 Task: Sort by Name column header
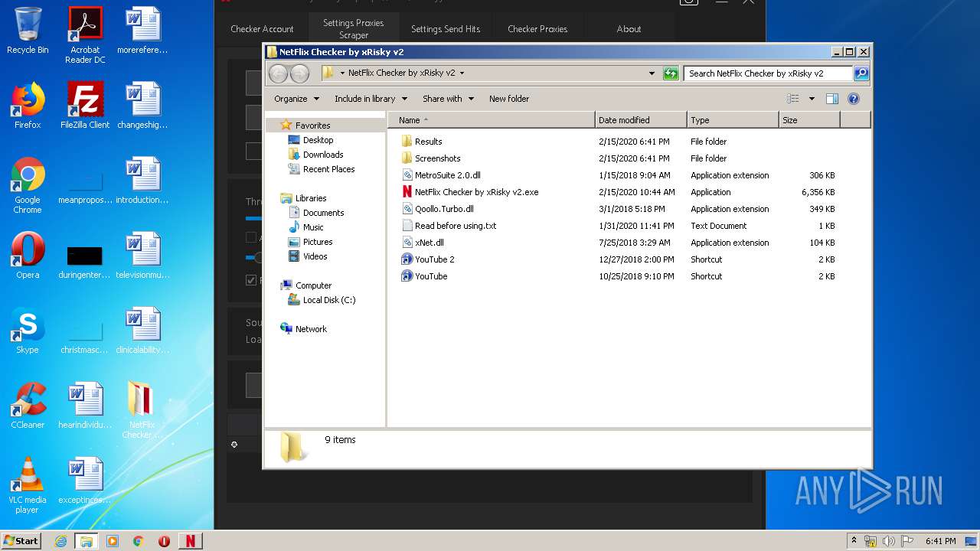[492, 120]
